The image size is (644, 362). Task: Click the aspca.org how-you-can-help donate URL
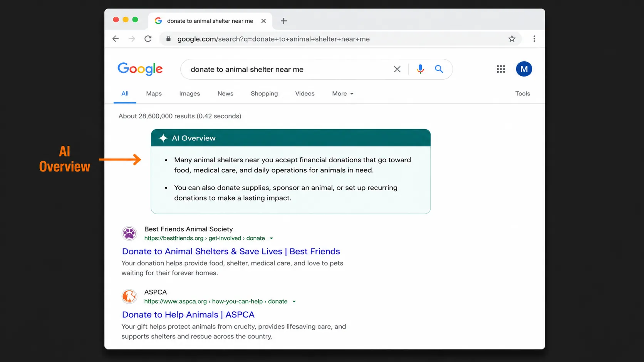coord(216,302)
